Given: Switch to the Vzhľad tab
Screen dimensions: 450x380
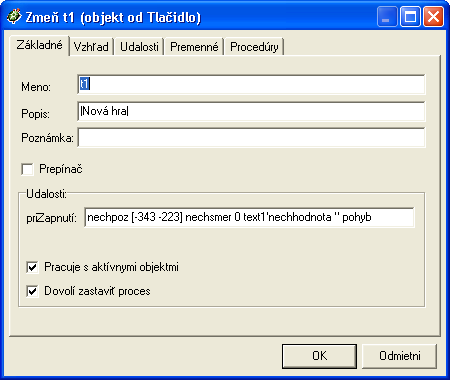Looking at the screenshot, I should (91, 47).
